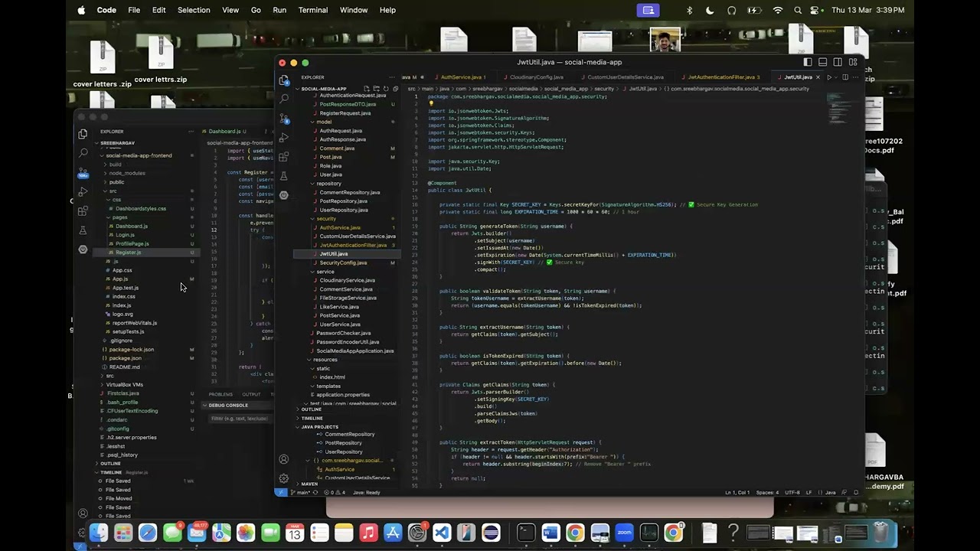
Task: Open Manage gear in JwtUtil window activity bar
Action: point(284,478)
